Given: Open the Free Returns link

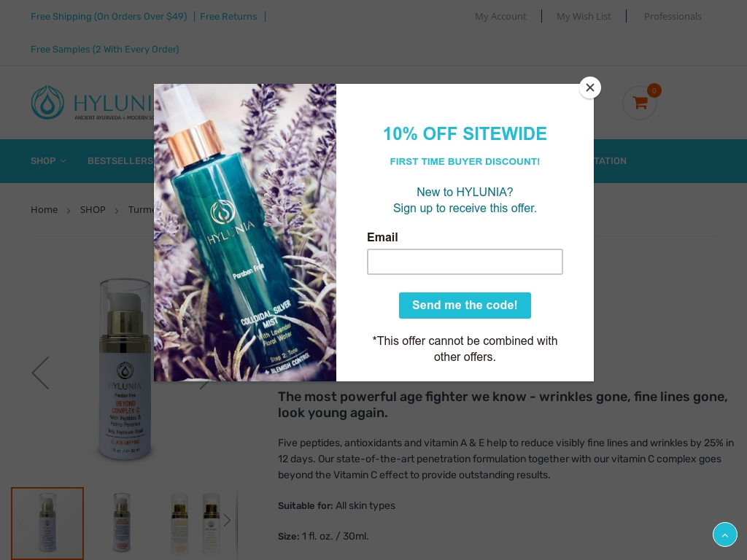Looking at the screenshot, I should tap(228, 17).
